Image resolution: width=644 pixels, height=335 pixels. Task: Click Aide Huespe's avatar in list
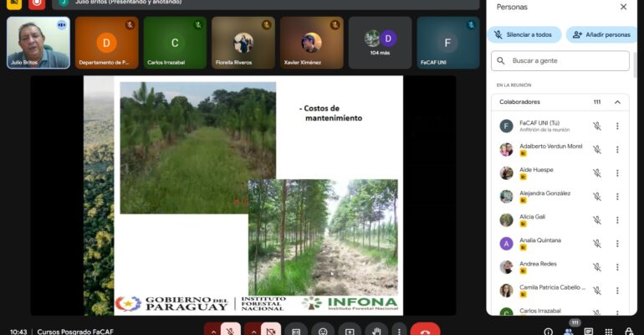pos(506,173)
